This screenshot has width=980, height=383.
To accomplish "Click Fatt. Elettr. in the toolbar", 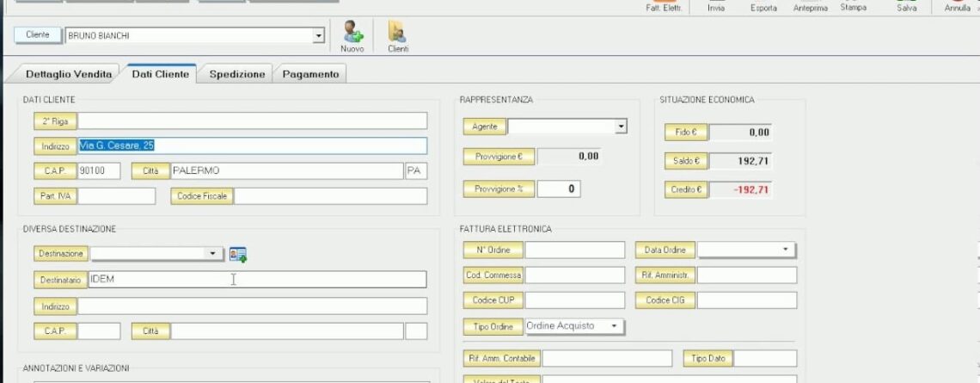I will coord(663,6).
